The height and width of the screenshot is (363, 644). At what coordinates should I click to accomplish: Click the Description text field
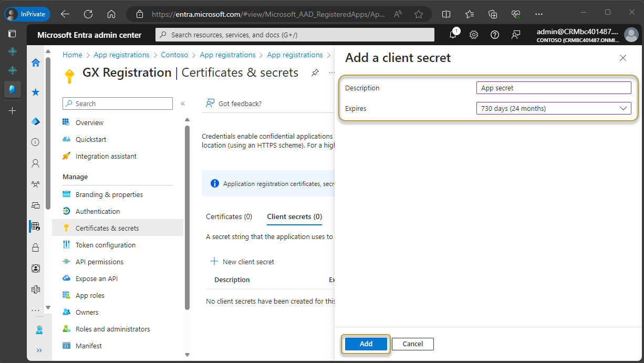(x=553, y=88)
